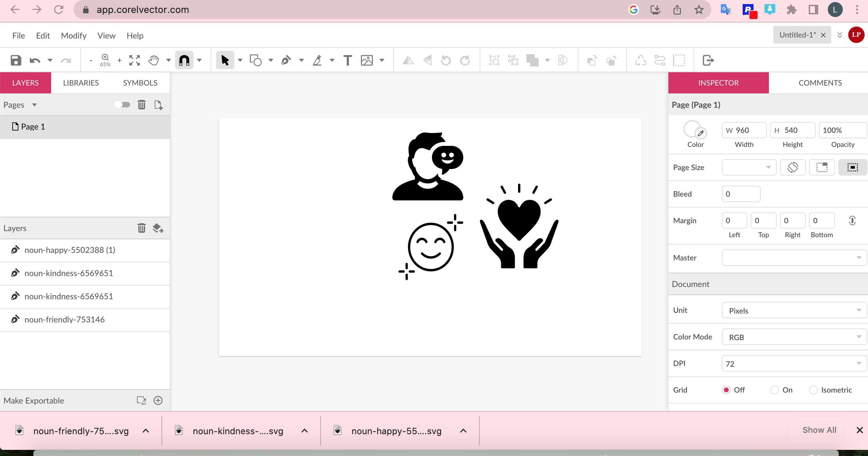The image size is (868, 456).
Task: Zoom in with the plus button
Action: point(120,60)
